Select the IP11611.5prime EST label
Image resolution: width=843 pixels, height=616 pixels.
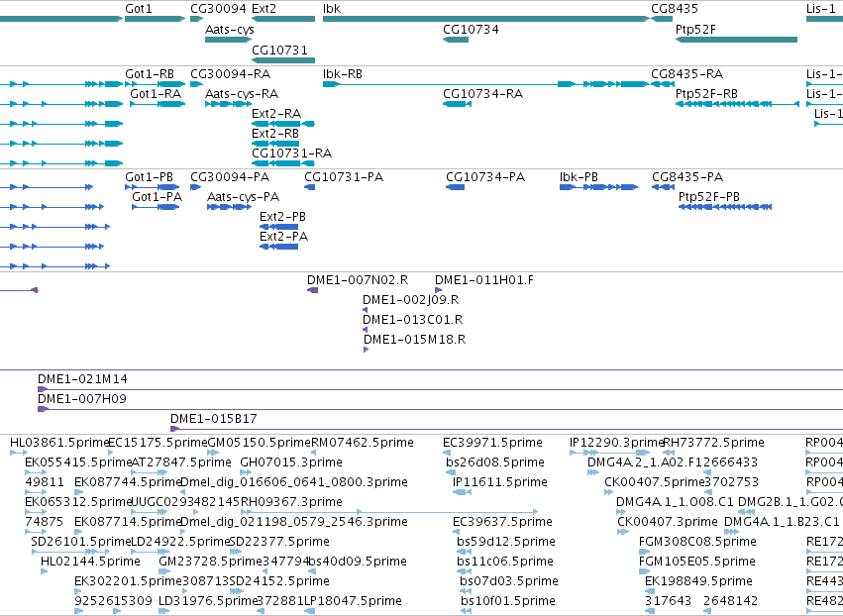[500, 482]
